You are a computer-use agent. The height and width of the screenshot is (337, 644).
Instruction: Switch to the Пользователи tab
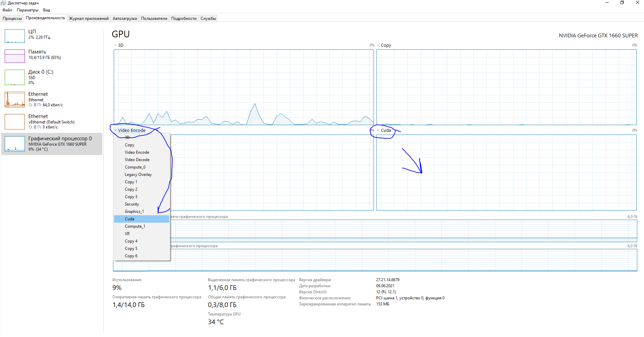(154, 18)
